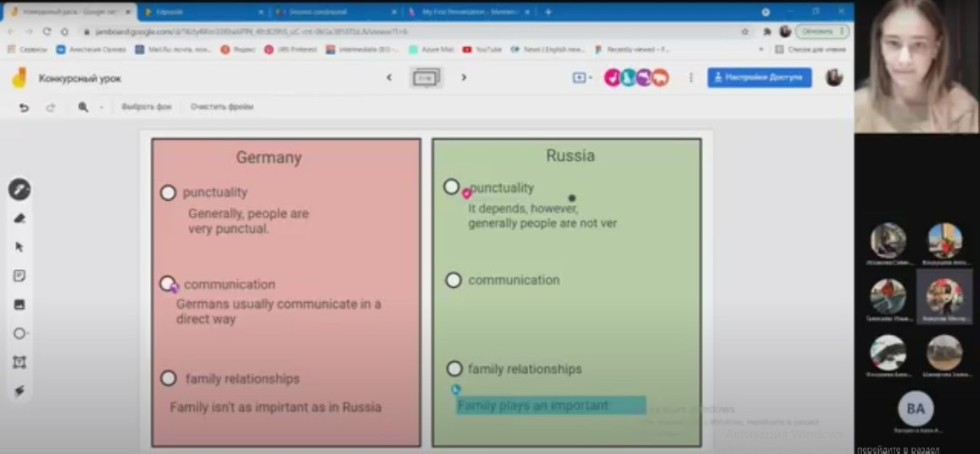The width and height of the screenshot is (980, 454).
Task: Select the Germany communication circle
Action: (x=168, y=284)
